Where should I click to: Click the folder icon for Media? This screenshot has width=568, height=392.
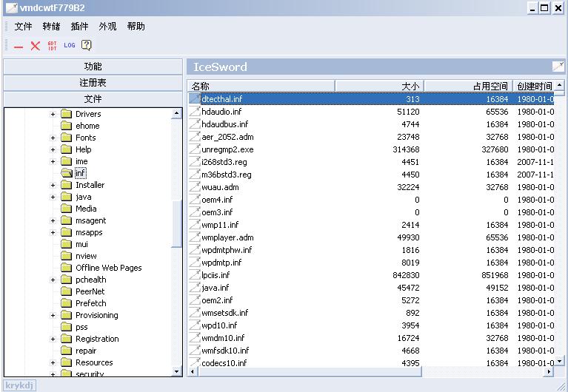click(x=67, y=209)
